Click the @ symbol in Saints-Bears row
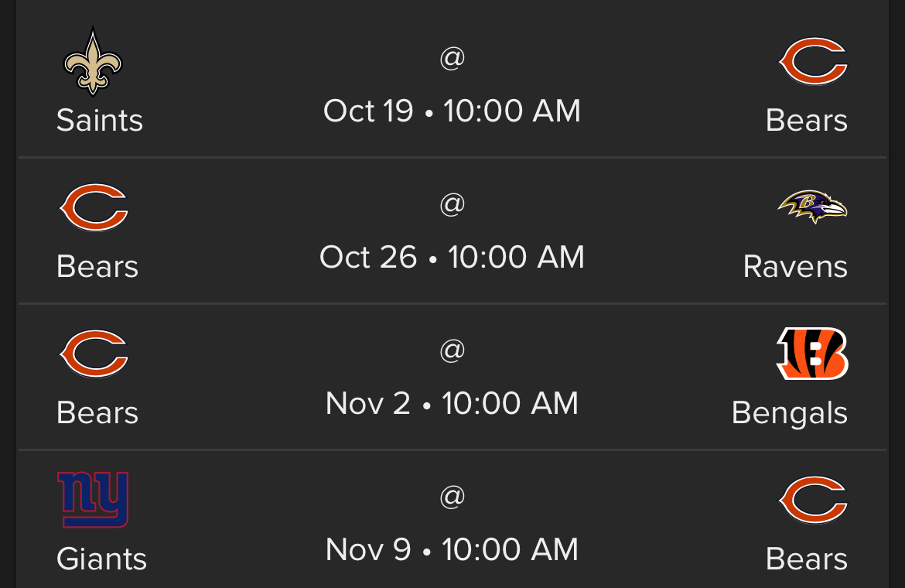The image size is (905, 588). click(x=452, y=58)
